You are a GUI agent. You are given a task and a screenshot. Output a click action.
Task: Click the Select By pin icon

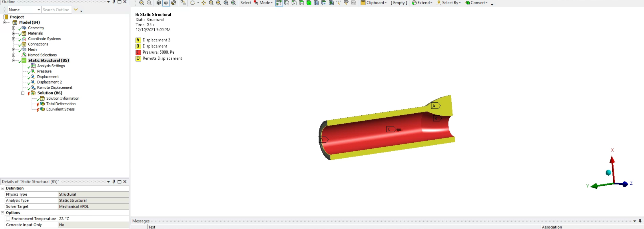tap(439, 3)
